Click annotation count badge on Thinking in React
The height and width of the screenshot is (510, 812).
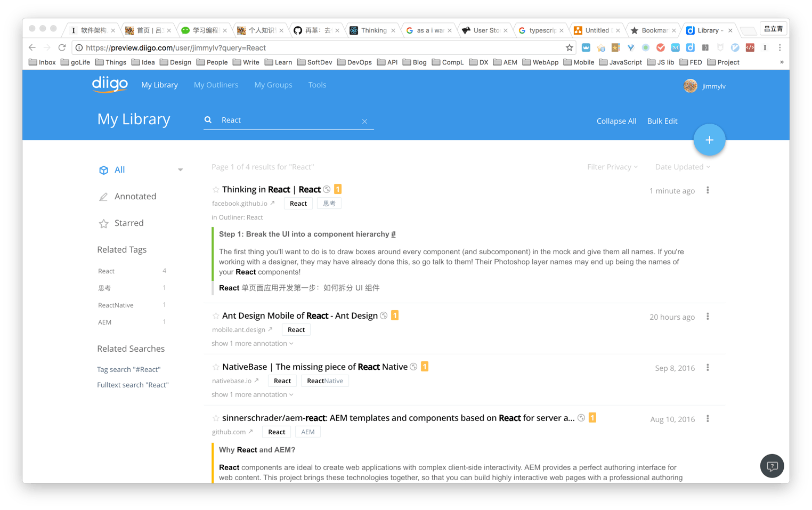coord(338,189)
